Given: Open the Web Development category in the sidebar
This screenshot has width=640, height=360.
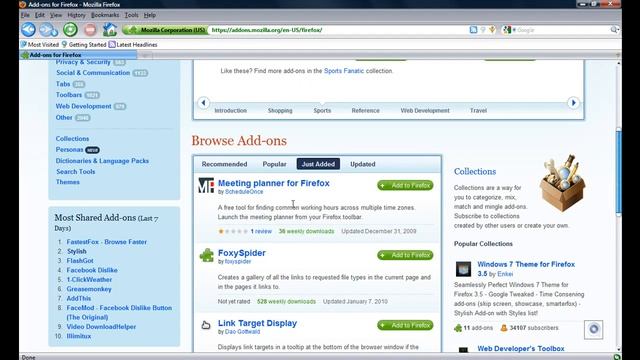Looking at the screenshot, I should pos(84,106).
